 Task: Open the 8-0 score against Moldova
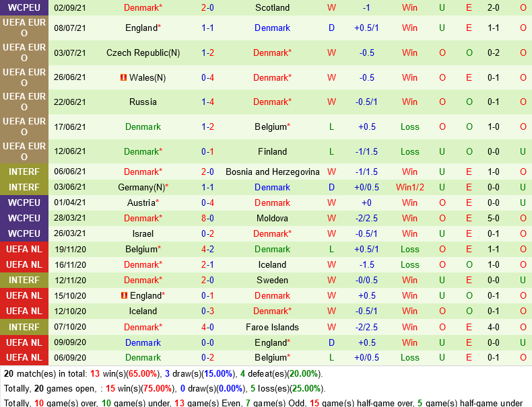coord(207,218)
